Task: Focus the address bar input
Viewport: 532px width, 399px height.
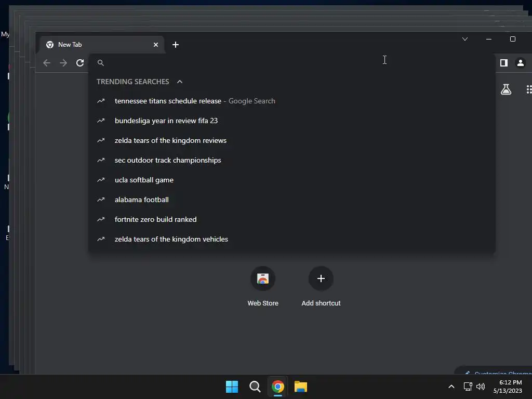Action: [x=292, y=63]
